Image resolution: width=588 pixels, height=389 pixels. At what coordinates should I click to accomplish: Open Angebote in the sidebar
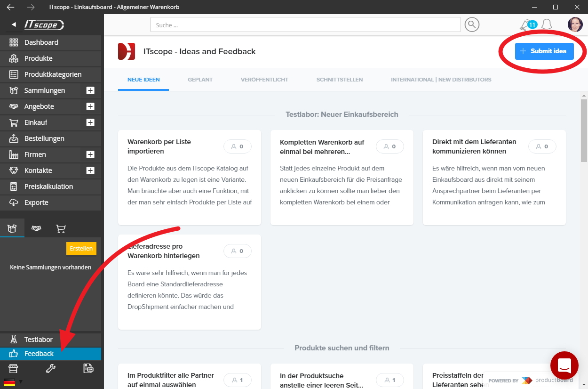39,106
